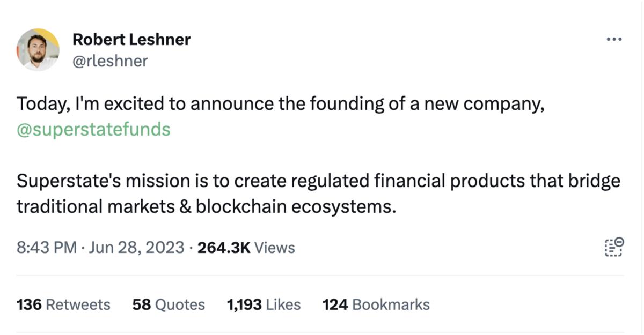
Task: Show the 58 Quotes list
Action: pyautogui.click(x=169, y=304)
